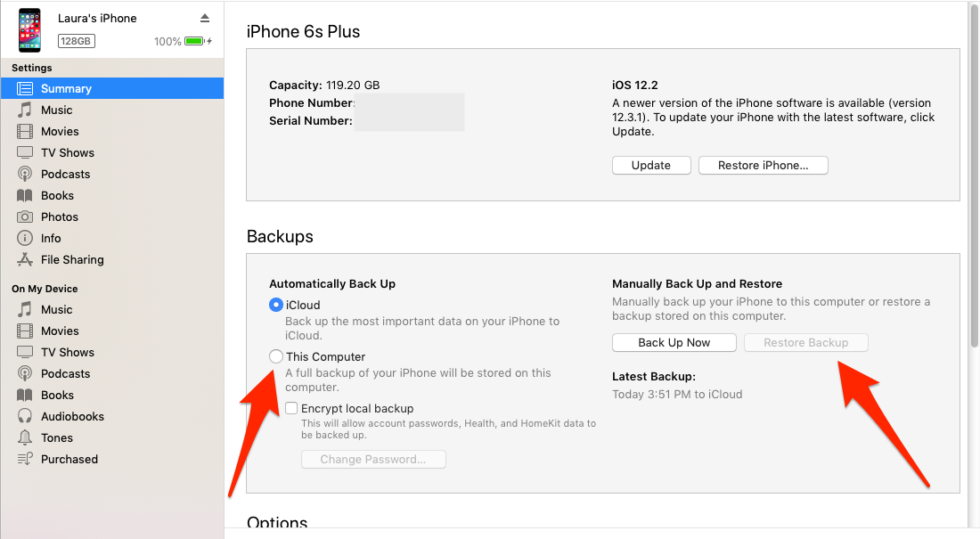Click the Music note icon under Settings
980x539 pixels.
[x=25, y=110]
